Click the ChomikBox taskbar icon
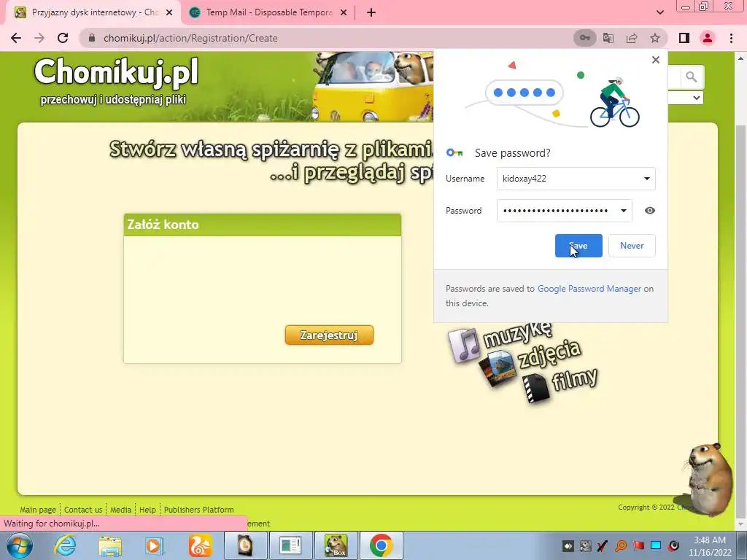This screenshot has height=560, width=747. (x=336, y=545)
